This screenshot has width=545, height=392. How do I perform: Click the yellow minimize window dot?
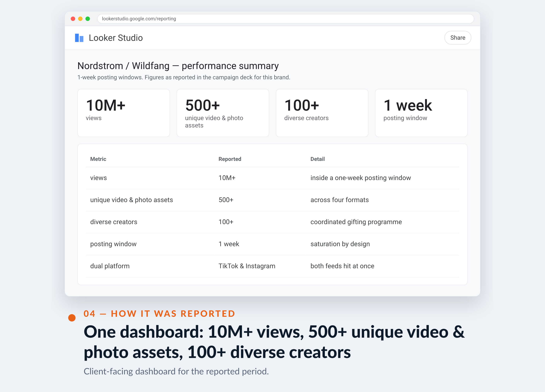80,19
